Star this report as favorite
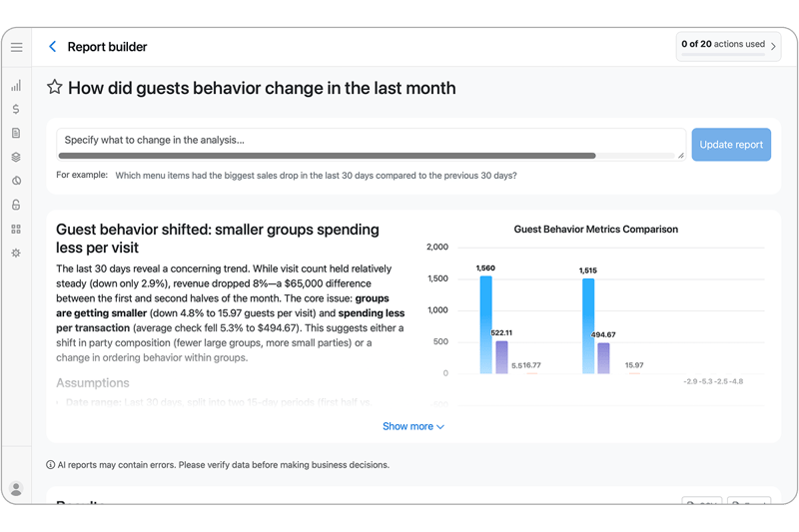Screen dimensions: 799x532 (x=55, y=87)
